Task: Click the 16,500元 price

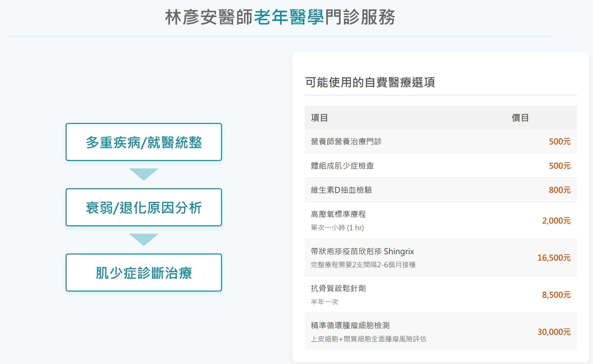Action: pyautogui.click(x=554, y=258)
